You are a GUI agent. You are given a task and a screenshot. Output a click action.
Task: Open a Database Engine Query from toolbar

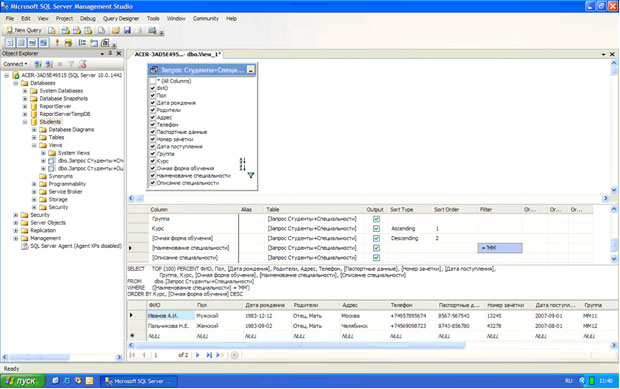point(52,30)
